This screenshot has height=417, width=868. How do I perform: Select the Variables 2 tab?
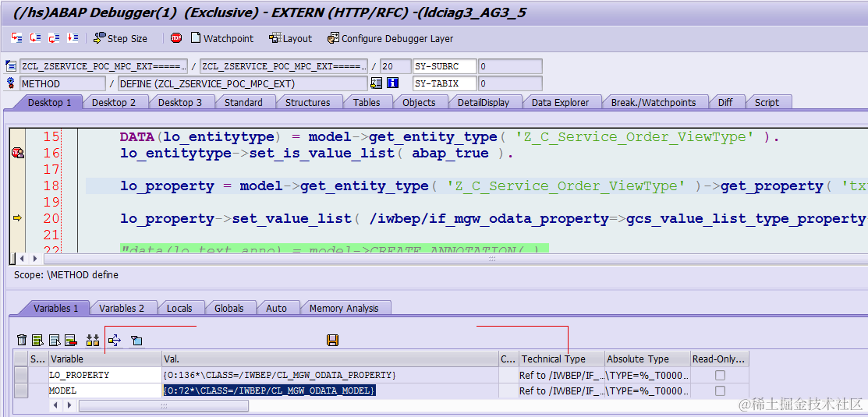122,308
